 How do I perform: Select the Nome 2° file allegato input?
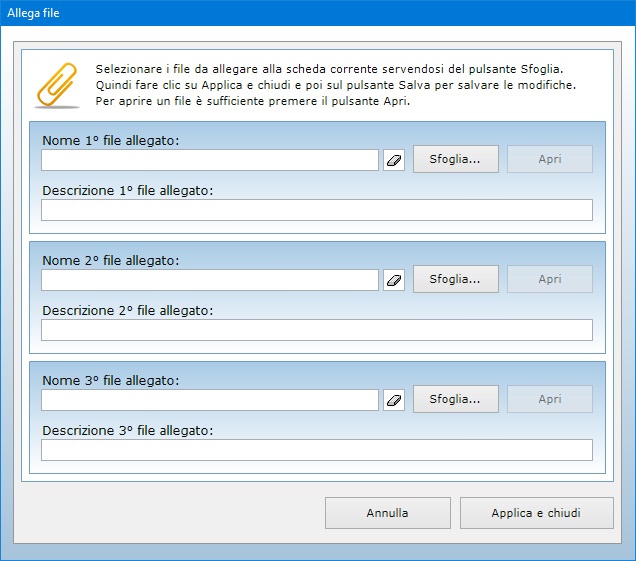[x=210, y=280]
